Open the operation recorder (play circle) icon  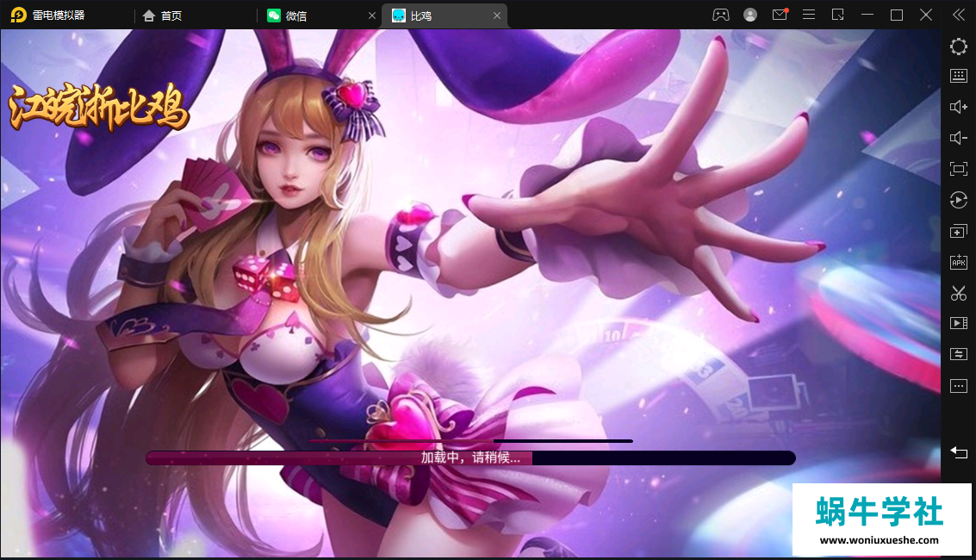click(958, 200)
